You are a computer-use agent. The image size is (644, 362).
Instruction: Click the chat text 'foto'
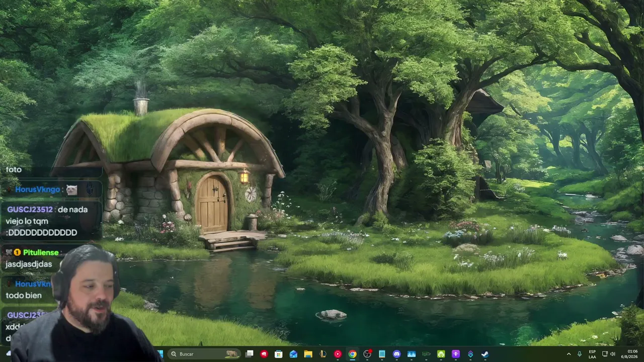click(14, 169)
